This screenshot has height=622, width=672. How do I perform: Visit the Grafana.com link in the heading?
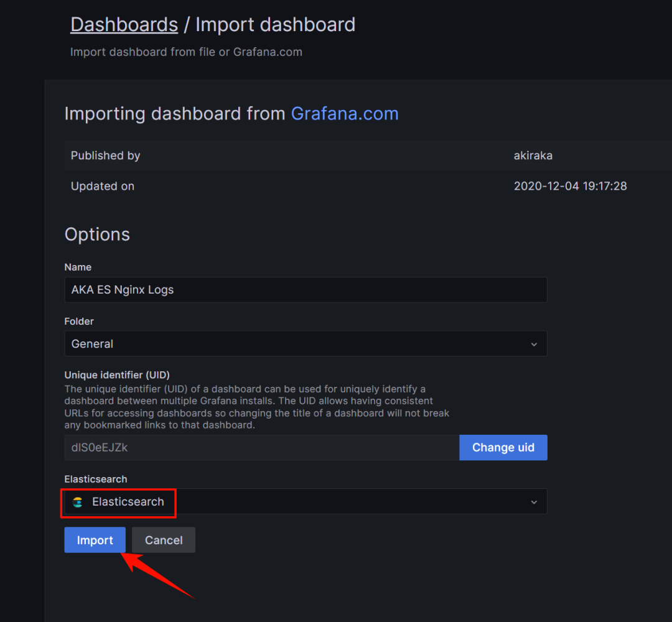pos(345,114)
